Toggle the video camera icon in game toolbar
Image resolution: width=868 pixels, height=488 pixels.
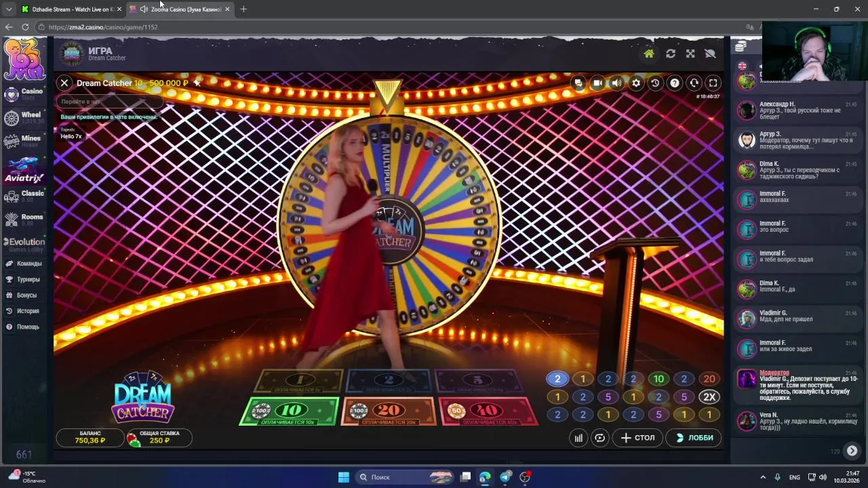pos(597,83)
